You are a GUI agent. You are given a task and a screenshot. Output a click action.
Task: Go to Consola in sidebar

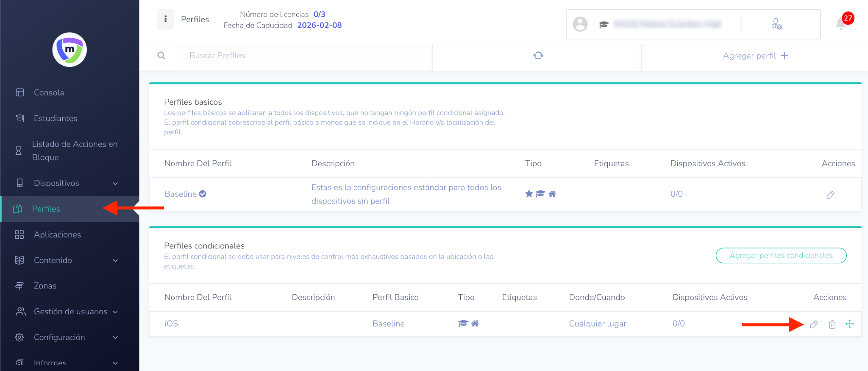[49, 92]
